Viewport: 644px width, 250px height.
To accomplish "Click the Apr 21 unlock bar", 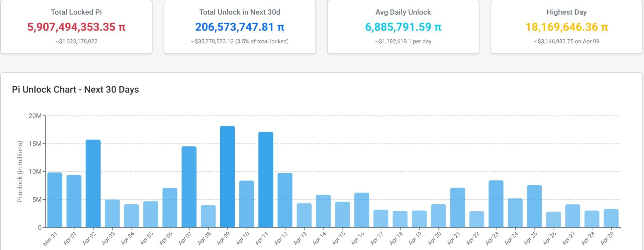I will click(x=458, y=208).
